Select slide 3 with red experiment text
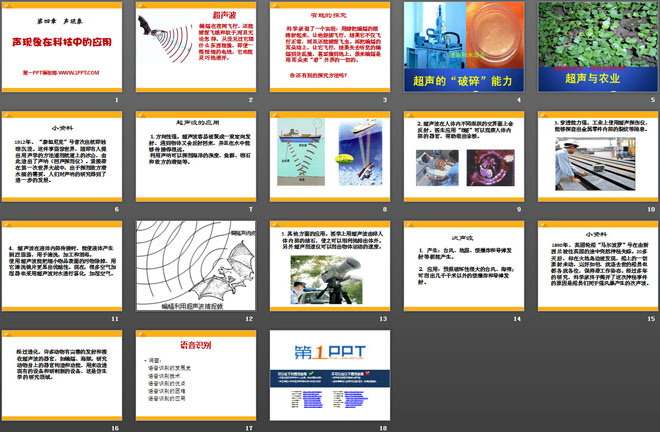 pyautogui.click(x=330, y=47)
